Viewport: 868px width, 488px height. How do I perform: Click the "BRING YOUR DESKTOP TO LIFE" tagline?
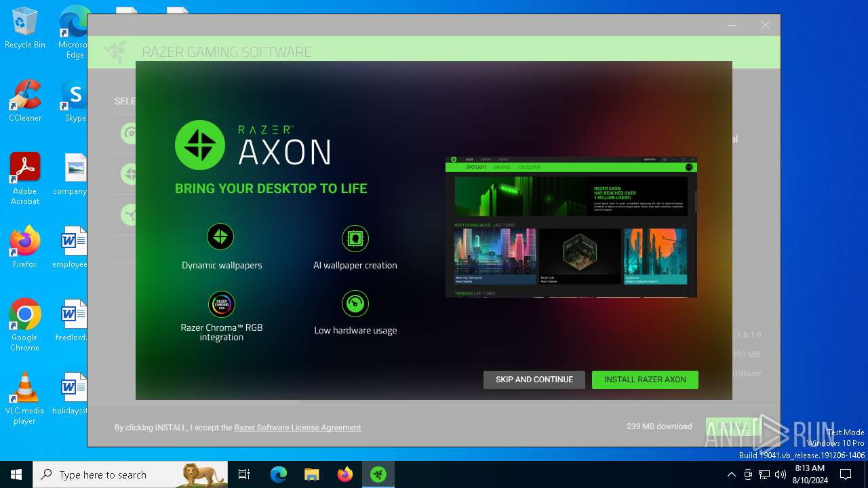(271, 188)
